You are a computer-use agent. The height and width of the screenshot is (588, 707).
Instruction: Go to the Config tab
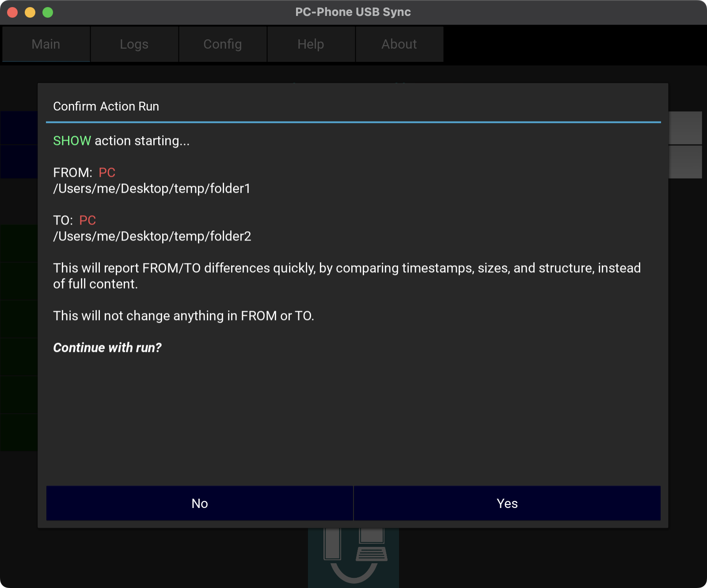(223, 44)
